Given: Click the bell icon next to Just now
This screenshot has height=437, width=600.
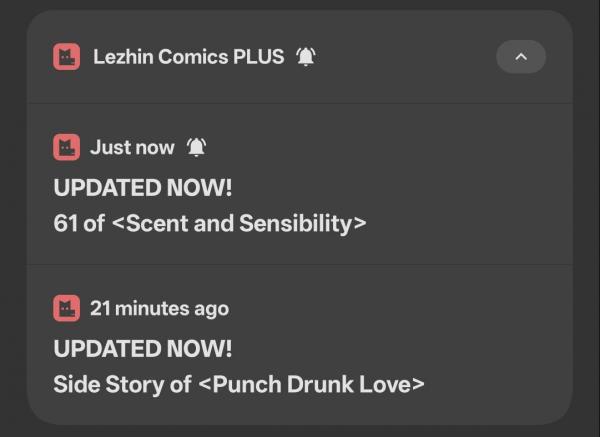Looking at the screenshot, I should pos(196,148).
